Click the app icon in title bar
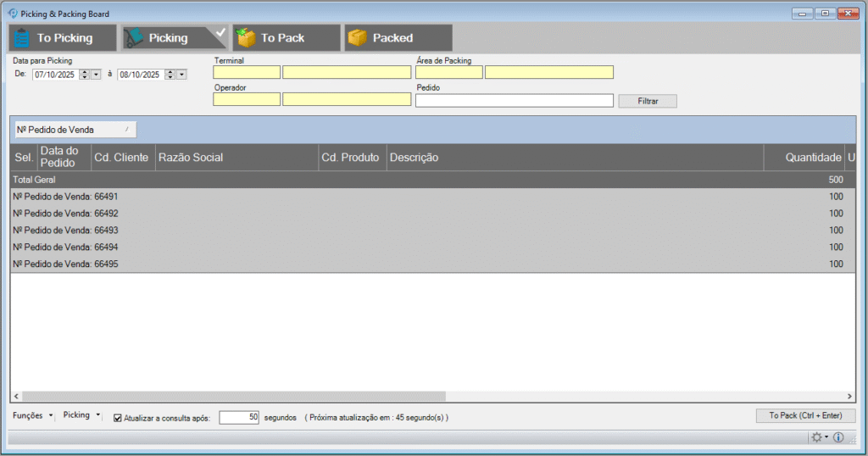868x456 pixels. coord(13,14)
